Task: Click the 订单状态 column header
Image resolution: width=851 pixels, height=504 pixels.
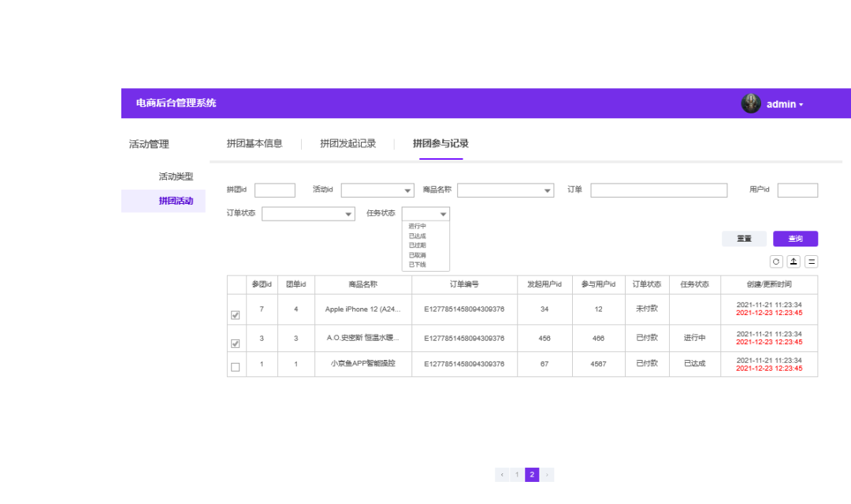Action: click(647, 284)
